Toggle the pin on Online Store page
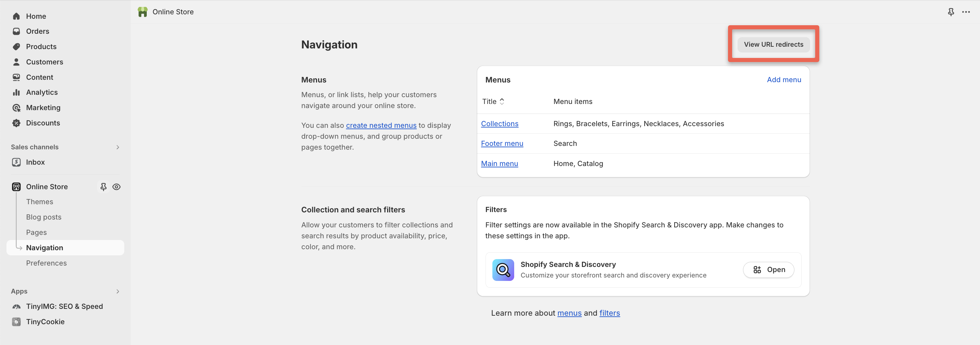The height and width of the screenshot is (345, 980). tap(103, 186)
